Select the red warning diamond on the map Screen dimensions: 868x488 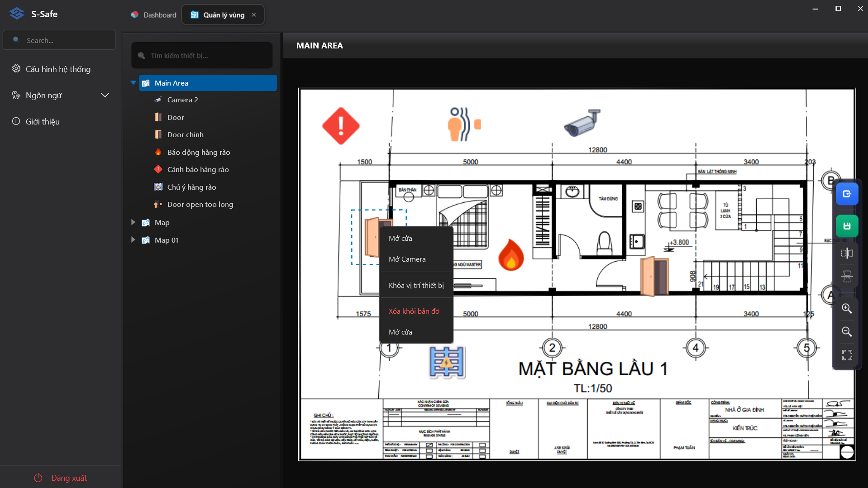click(341, 126)
